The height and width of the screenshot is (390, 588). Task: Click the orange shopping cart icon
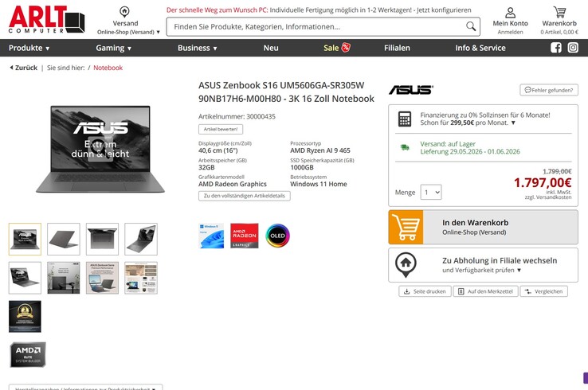click(x=406, y=227)
